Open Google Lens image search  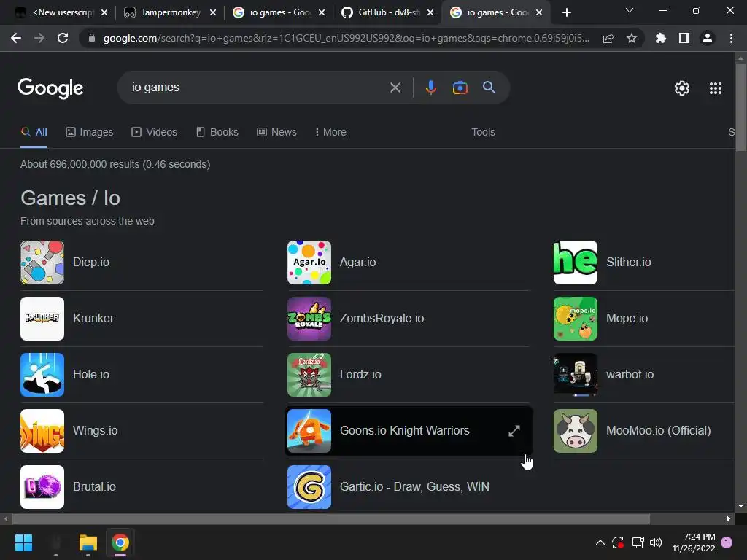point(460,87)
